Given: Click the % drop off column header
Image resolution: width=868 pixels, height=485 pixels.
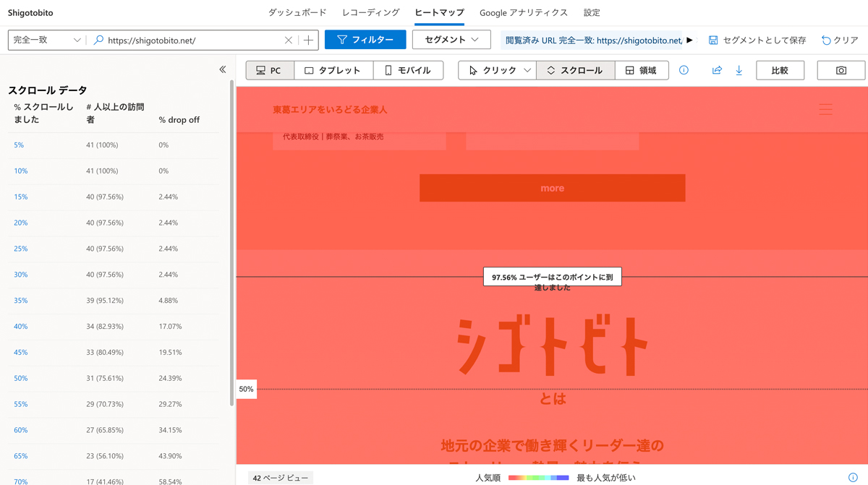Looking at the screenshot, I should 179,120.
